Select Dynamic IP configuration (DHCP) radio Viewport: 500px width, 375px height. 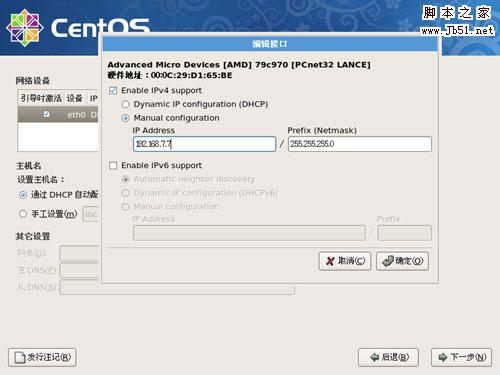125,104
